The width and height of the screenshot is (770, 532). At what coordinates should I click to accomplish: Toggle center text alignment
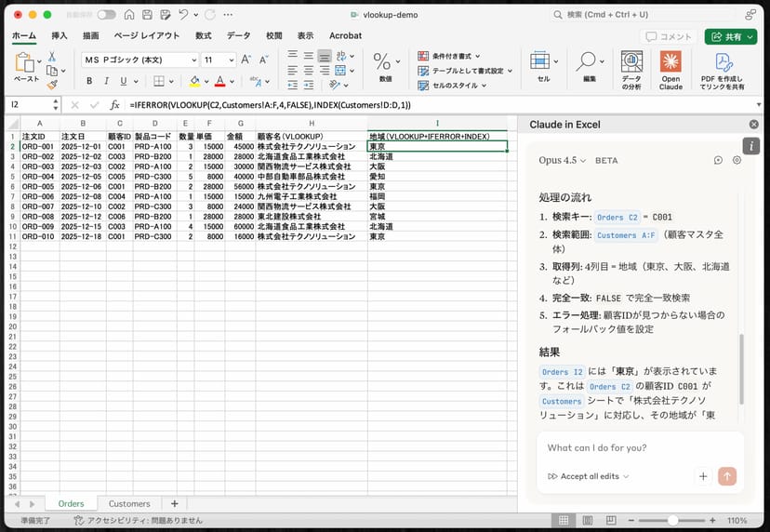[x=308, y=71]
